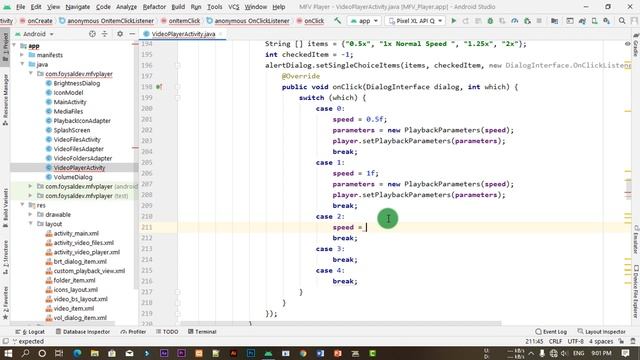This screenshot has height=360, width=640.
Task: Open Project panel settings gear
Action: point(120,34)
